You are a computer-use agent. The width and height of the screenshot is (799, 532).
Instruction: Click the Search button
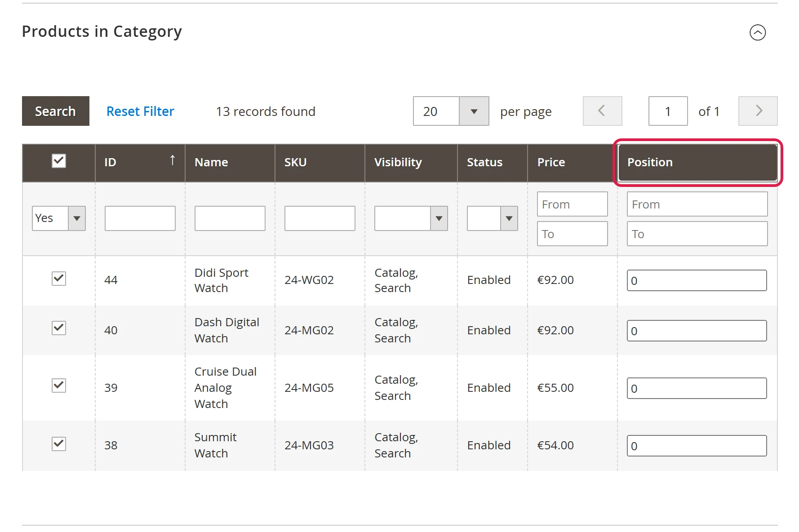click(56, 111)
